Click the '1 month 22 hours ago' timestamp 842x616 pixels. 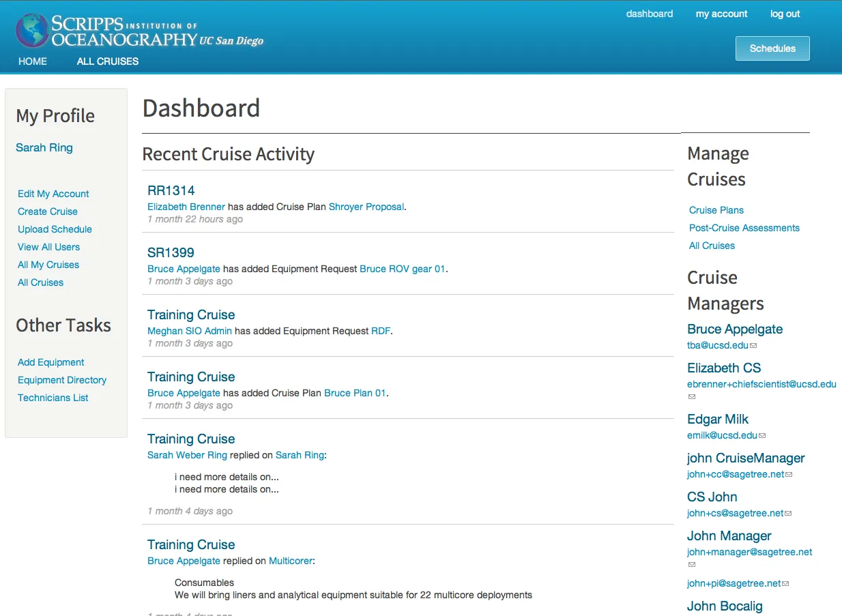coord(195,220)
